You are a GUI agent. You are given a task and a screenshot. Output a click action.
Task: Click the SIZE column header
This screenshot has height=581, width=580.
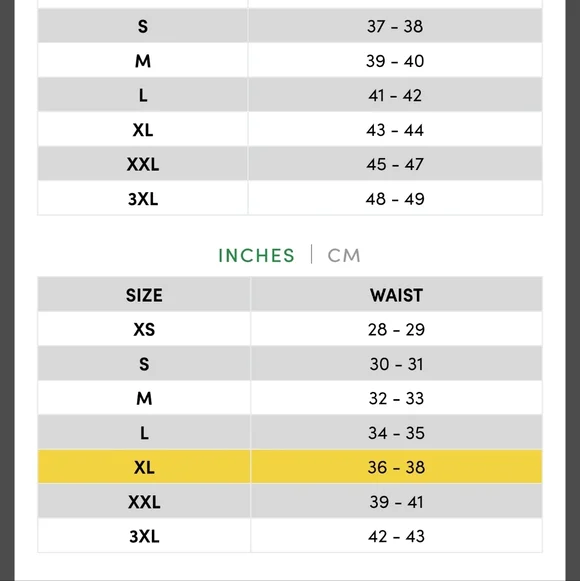(x=144, y=295)
